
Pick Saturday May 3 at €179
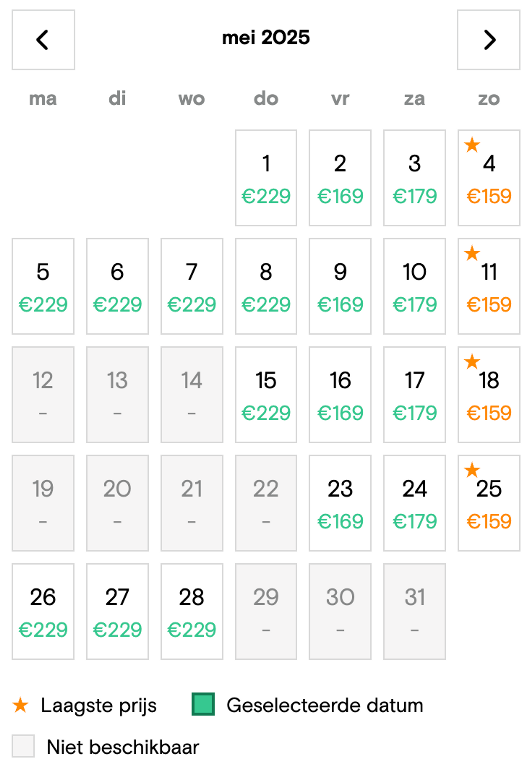[x=414, y=178]
